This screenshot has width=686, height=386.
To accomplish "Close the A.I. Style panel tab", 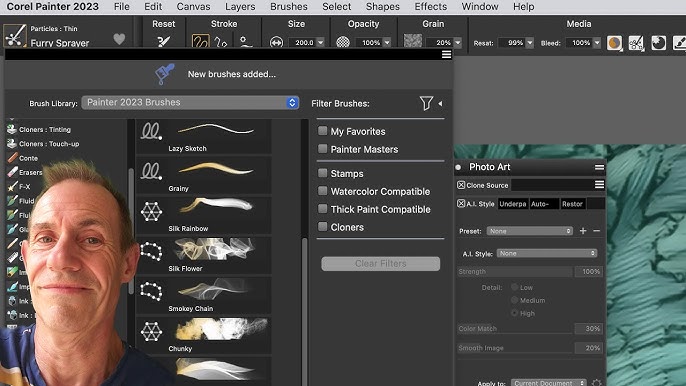I will tap(461, 204).
